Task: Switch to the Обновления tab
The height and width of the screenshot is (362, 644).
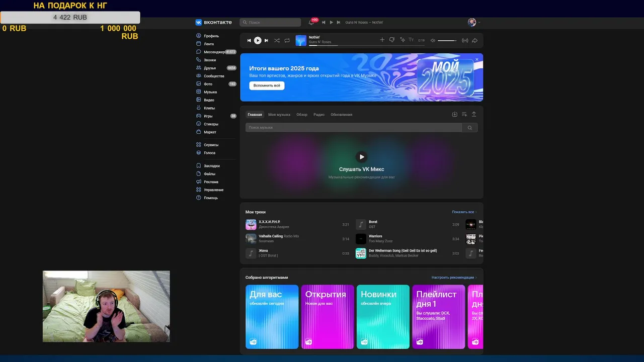Action: click(x=342, y=115)
